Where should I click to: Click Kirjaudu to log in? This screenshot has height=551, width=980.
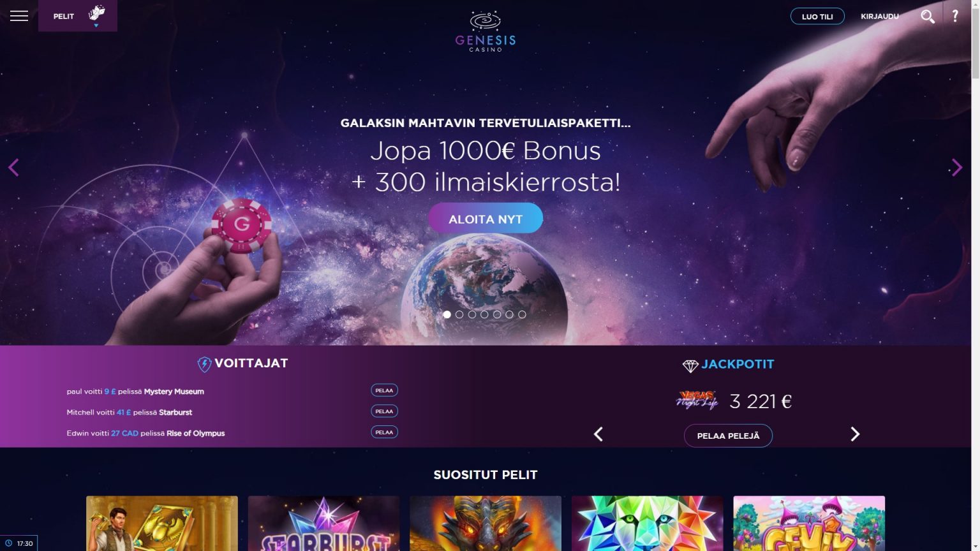click(x=879, y=17)
